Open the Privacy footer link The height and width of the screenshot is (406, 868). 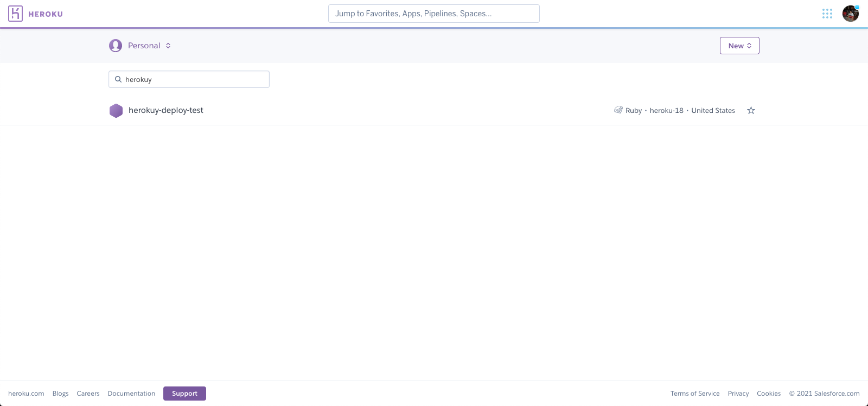[x=738, y=394]
